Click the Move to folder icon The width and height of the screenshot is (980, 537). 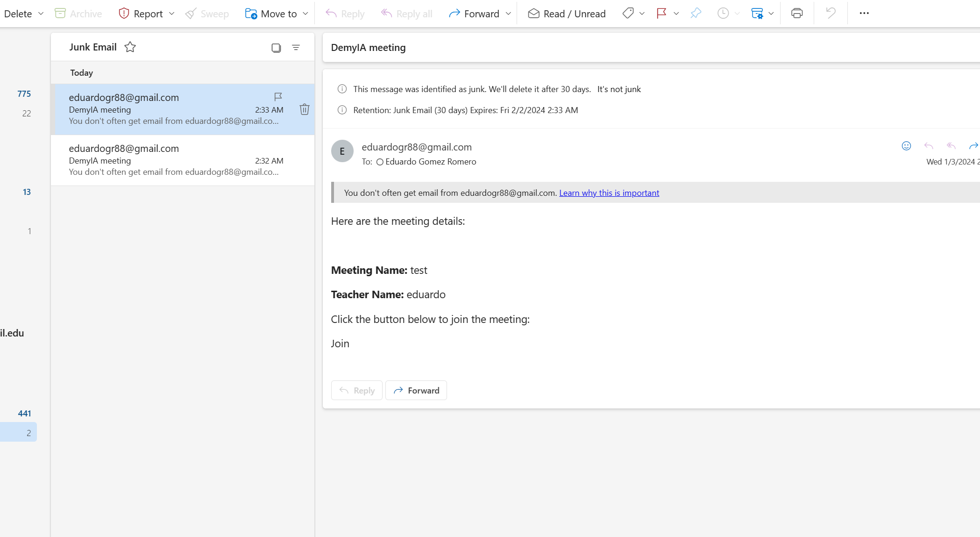[251, 14]
